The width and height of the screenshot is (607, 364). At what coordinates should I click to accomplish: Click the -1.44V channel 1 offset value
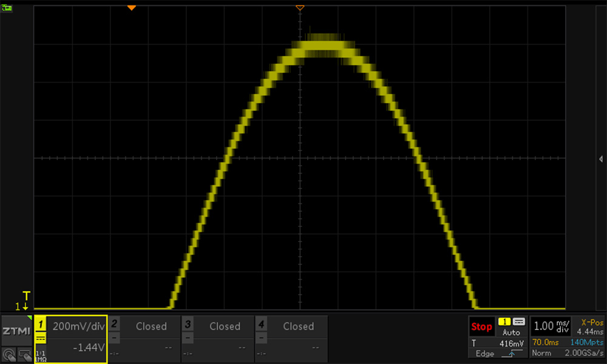tap(87, 348)
